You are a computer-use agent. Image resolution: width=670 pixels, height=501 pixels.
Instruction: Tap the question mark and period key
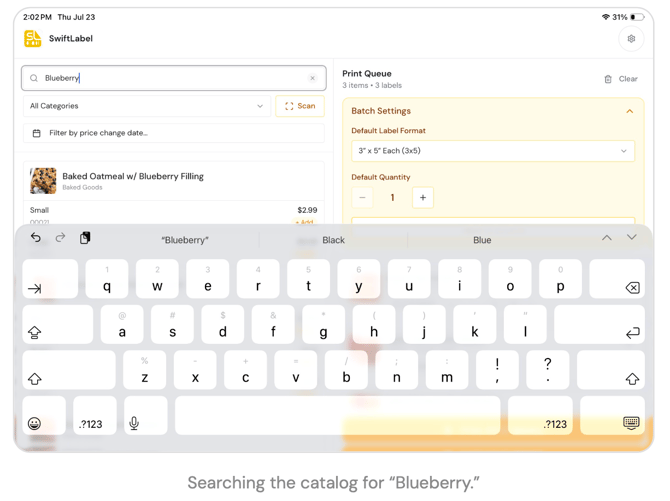coord(548,370)
